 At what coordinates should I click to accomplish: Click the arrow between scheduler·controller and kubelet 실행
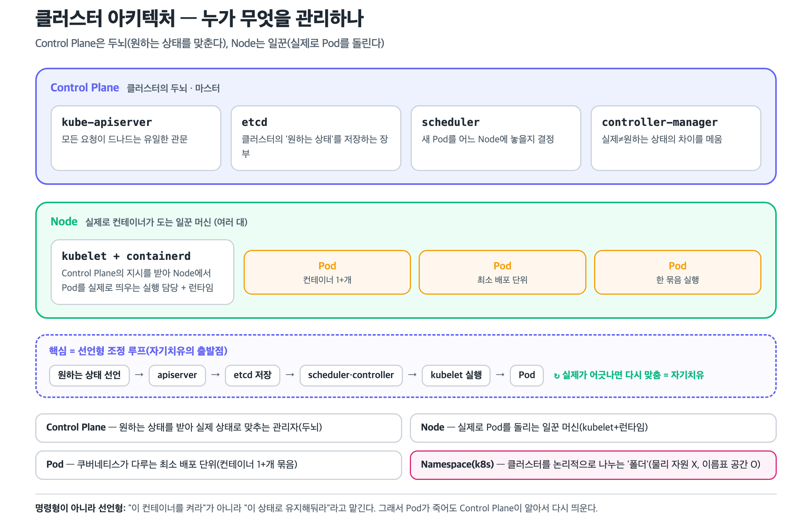coord(413,375)
